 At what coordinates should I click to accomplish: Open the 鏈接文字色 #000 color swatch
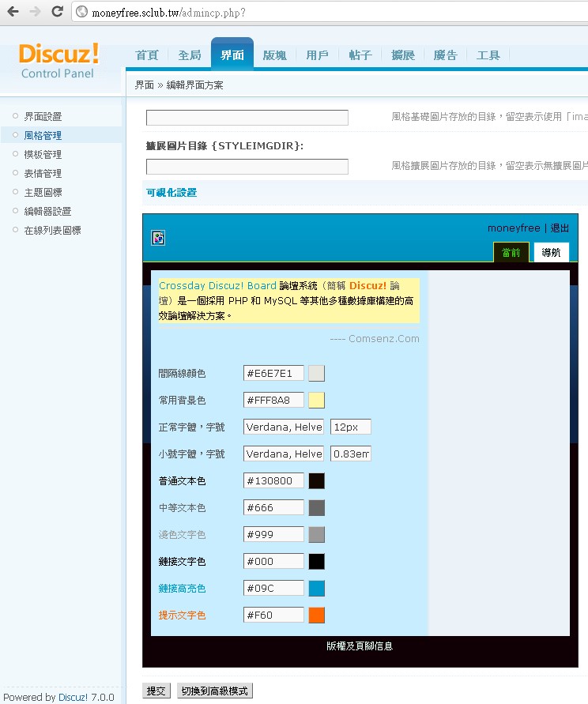tap(316, 561)
